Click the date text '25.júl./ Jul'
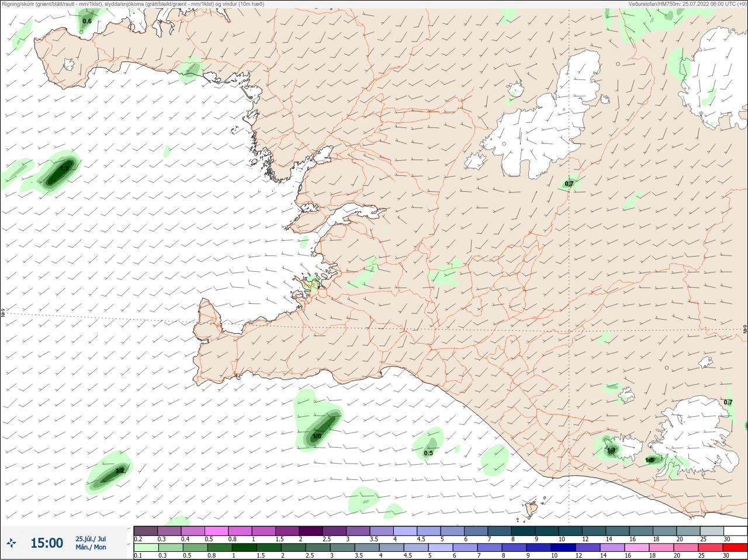 91,539
